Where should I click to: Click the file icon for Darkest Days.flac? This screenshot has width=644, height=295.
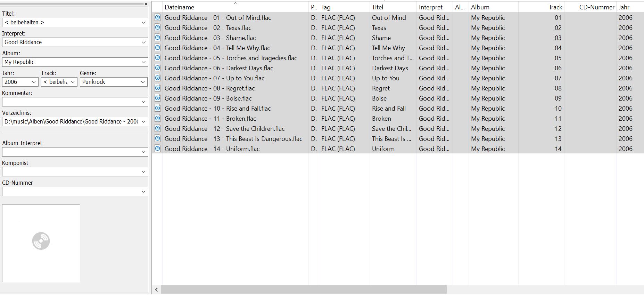tap(157, 68)
